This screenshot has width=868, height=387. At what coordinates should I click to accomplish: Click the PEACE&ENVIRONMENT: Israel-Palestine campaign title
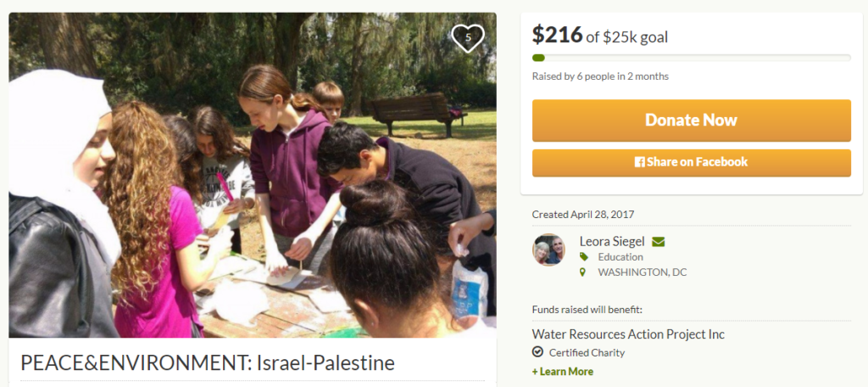pos(208,362)
